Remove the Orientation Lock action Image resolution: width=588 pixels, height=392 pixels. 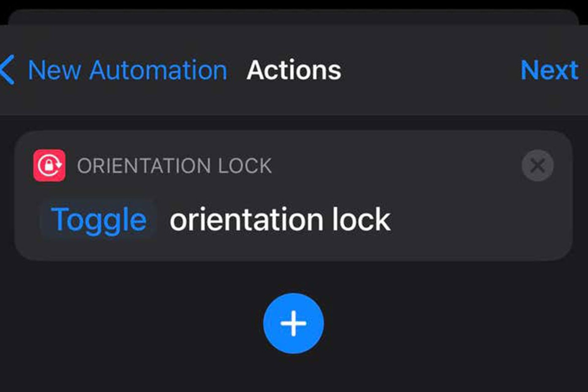[537, 165]
